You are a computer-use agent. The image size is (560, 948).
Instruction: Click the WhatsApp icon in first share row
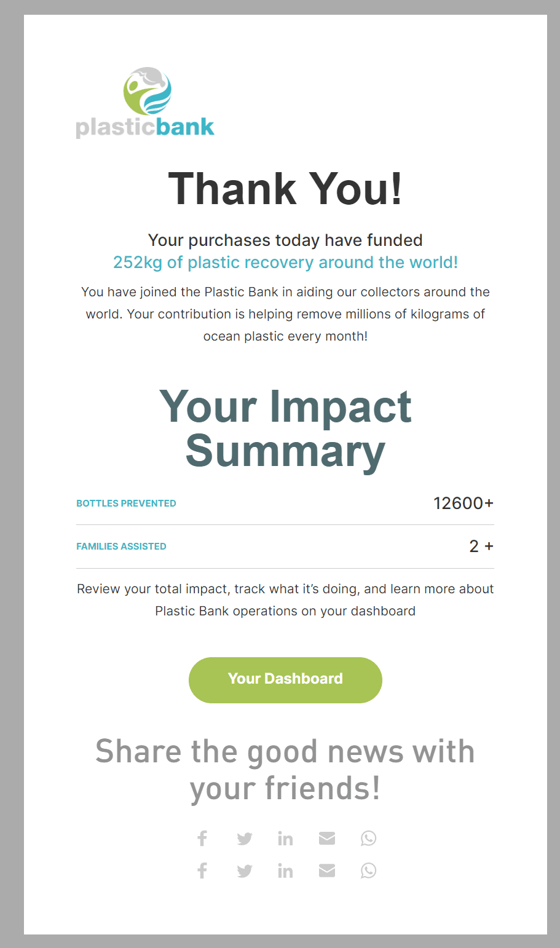[368, 839]
